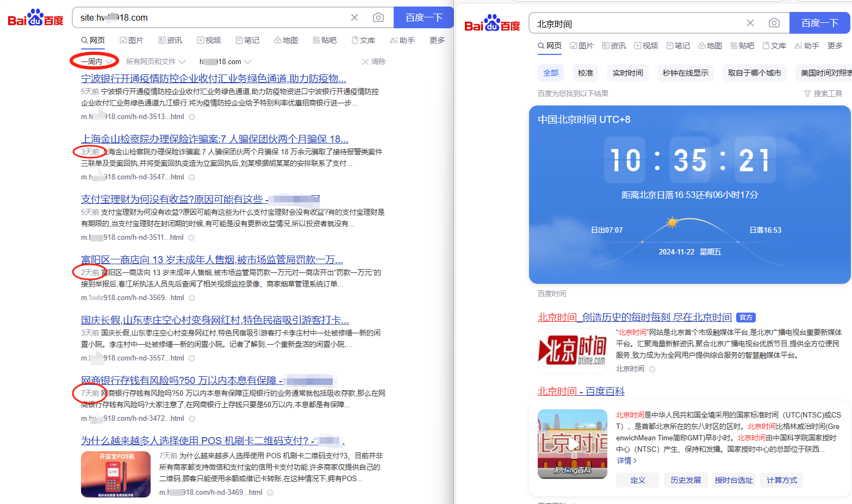This screenshot has width=852, height=504.
Task: Select 地图 tab in left window
Action: click(x=286, y=40)
